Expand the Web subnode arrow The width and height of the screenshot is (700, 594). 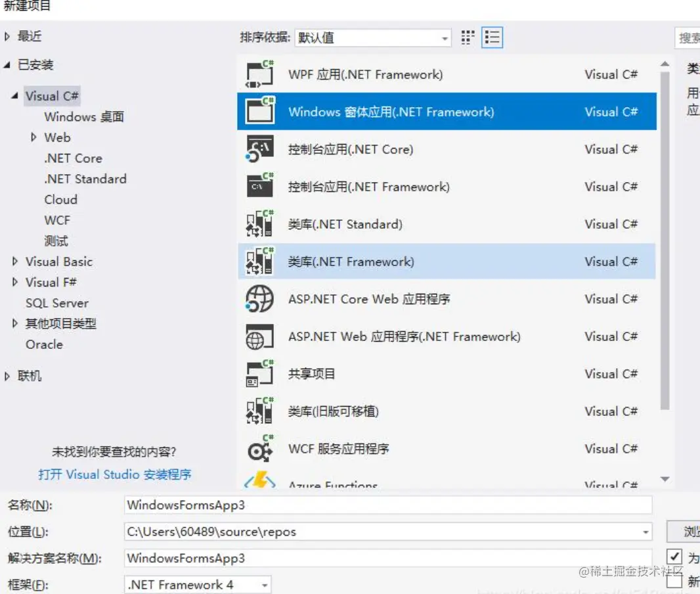[33, 137]
